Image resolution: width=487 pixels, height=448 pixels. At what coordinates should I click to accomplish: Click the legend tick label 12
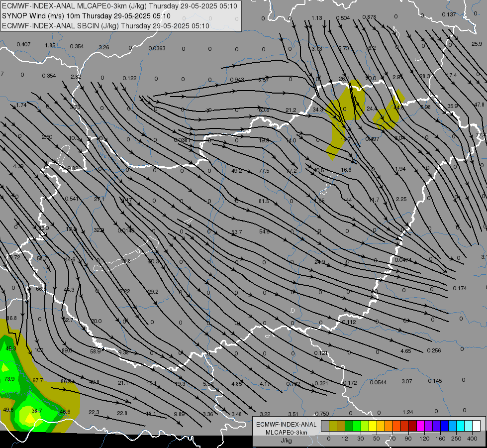(x=344, y=439)
